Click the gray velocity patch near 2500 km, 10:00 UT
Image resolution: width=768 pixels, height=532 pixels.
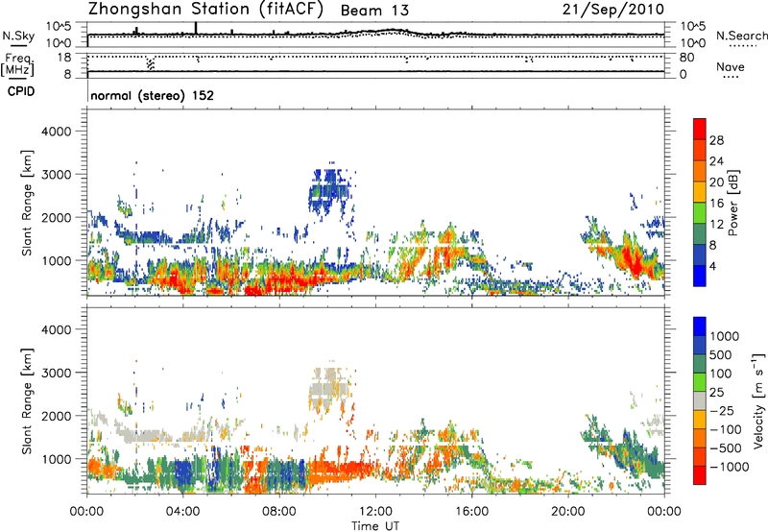coord(328,392)
